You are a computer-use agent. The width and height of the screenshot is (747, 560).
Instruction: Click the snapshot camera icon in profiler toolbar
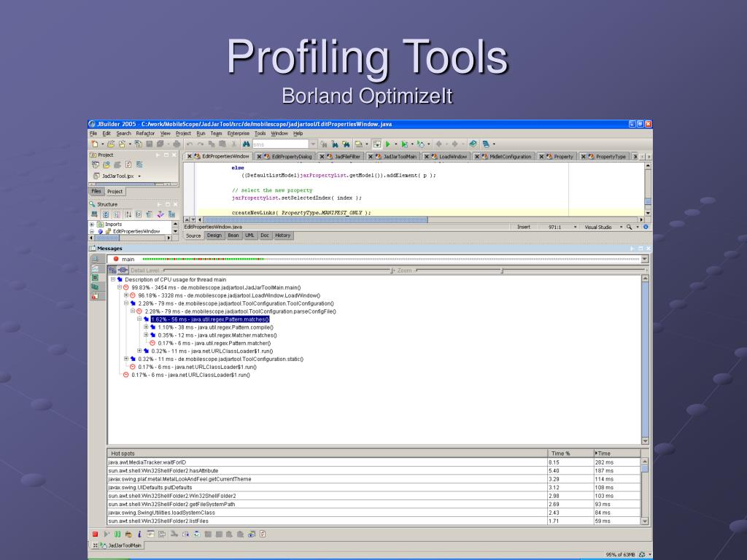point(252,534)
